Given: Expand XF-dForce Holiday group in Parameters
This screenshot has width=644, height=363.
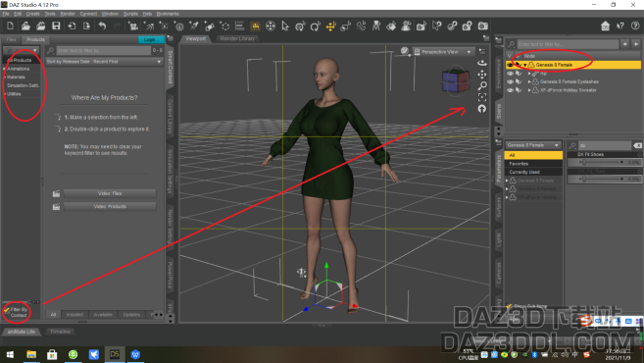Looking at the screenshot, I should point(507,197).
